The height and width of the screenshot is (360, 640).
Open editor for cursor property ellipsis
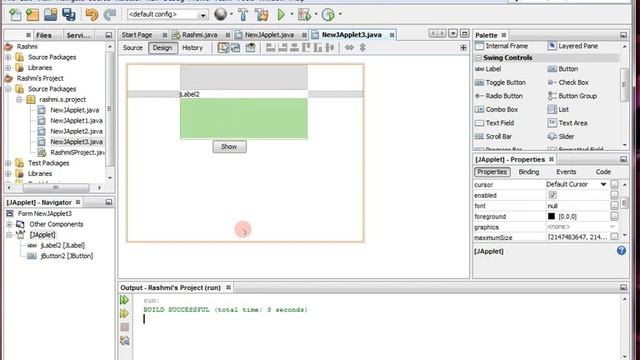pos(614,184)
